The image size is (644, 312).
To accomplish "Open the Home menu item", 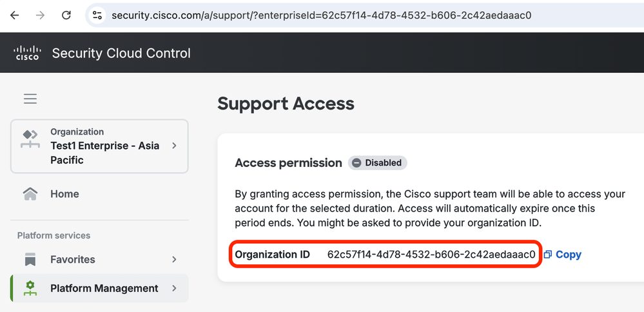I will pyautogui.click(x=99, y=194).
